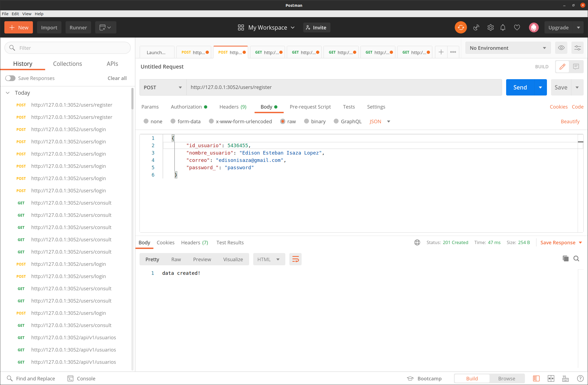The height and width of the screenshot is (385, 588).
Task: Click the edit pencil icon next to BUILD
Action: [562, 67]
